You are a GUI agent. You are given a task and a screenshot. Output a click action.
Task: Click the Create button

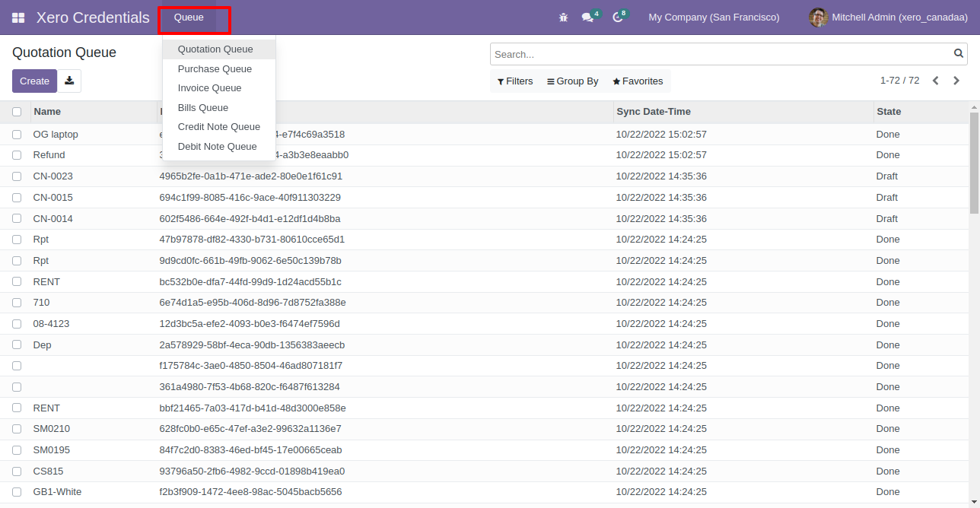pos(34,81)
